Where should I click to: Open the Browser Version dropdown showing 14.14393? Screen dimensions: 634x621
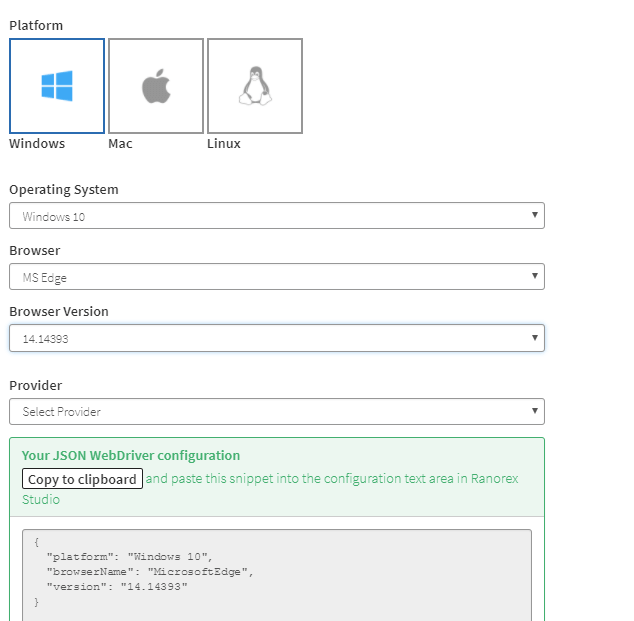click(277, 338)
